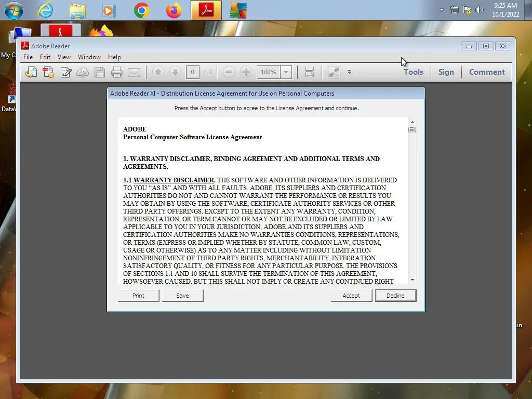This screenshot has width=532, height=399.
Task: Click the Print button in license dialog
Action: point(138,296)
